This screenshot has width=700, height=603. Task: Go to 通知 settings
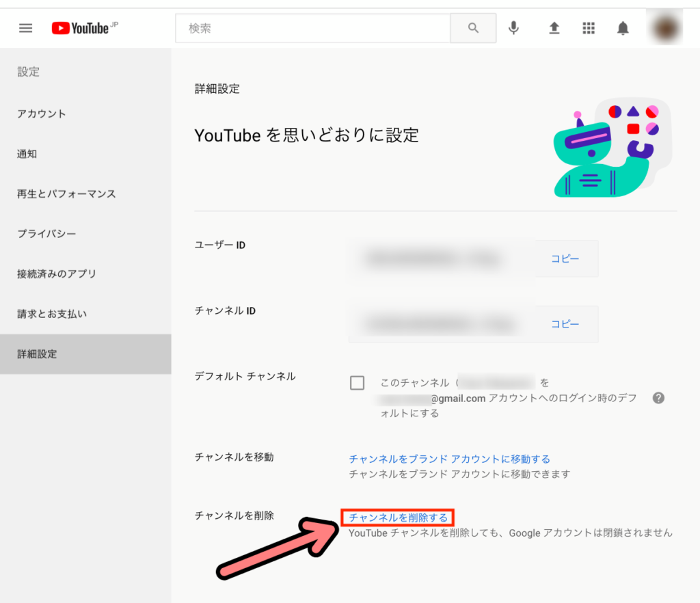pos(27,154)
